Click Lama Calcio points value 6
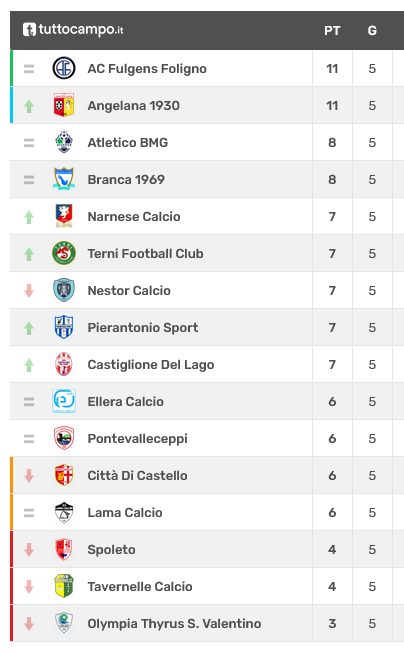The image size is (404, 653). [332, 513]
